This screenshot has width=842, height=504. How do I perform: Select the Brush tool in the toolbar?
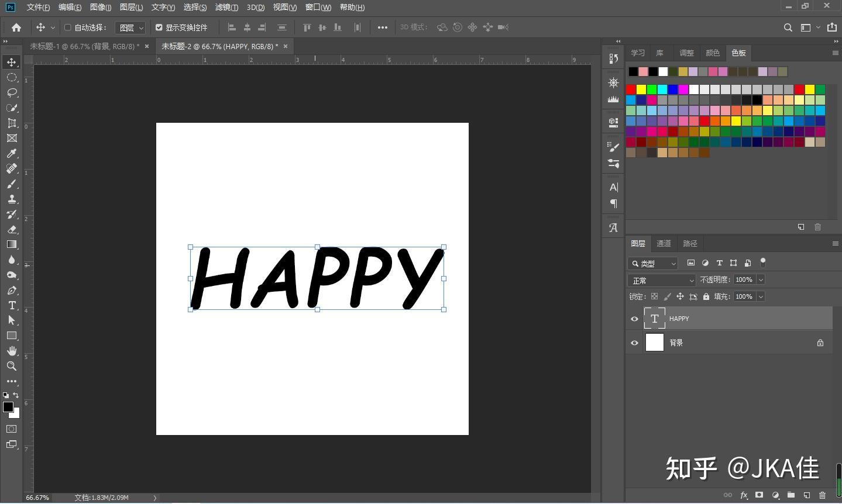(x=12, y=184)
